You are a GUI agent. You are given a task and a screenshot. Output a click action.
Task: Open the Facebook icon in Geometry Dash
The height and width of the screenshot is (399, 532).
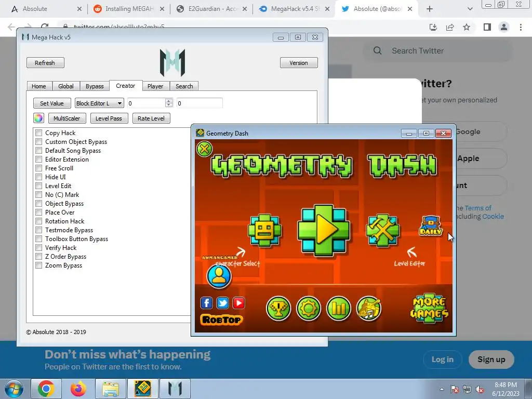207,303
